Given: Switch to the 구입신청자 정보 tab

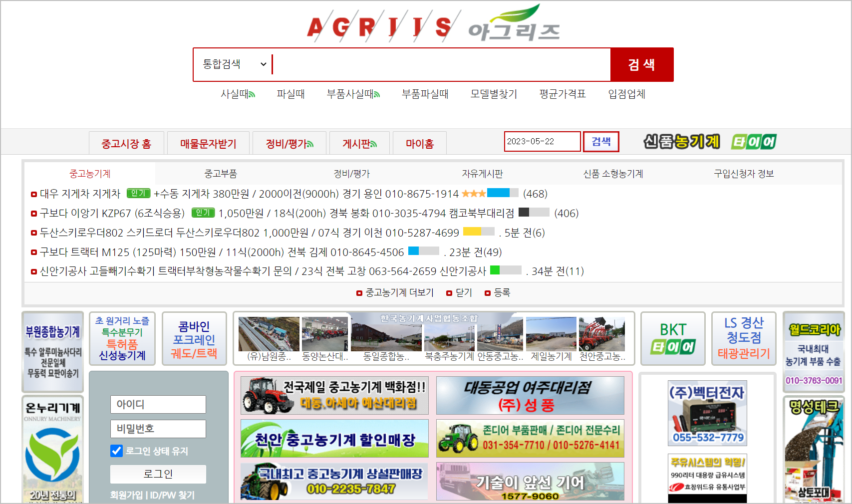Looking at the screenshot, I should tap(744, 174).
